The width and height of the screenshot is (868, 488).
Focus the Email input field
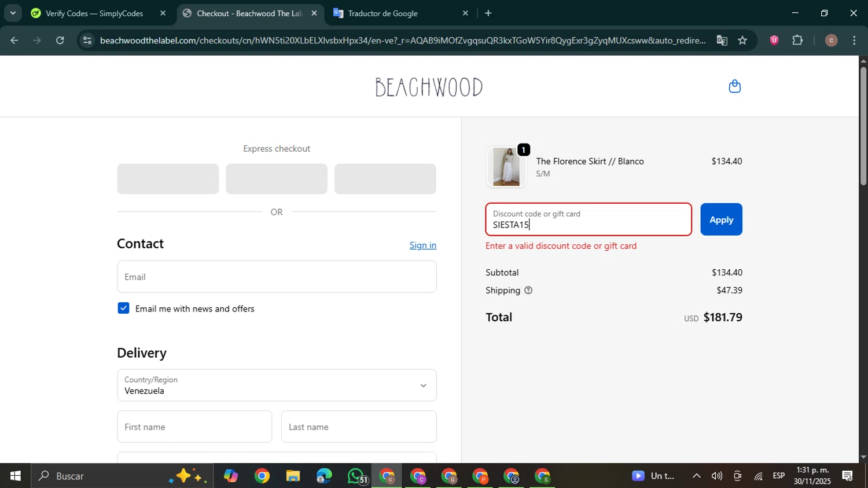[x=277, y=277]
